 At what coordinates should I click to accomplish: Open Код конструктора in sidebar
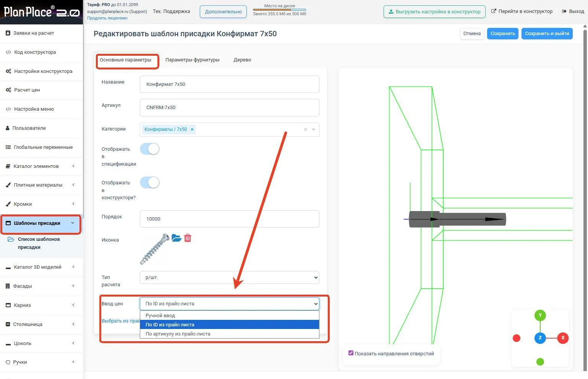pyautogui.click(x=41, y=52)
